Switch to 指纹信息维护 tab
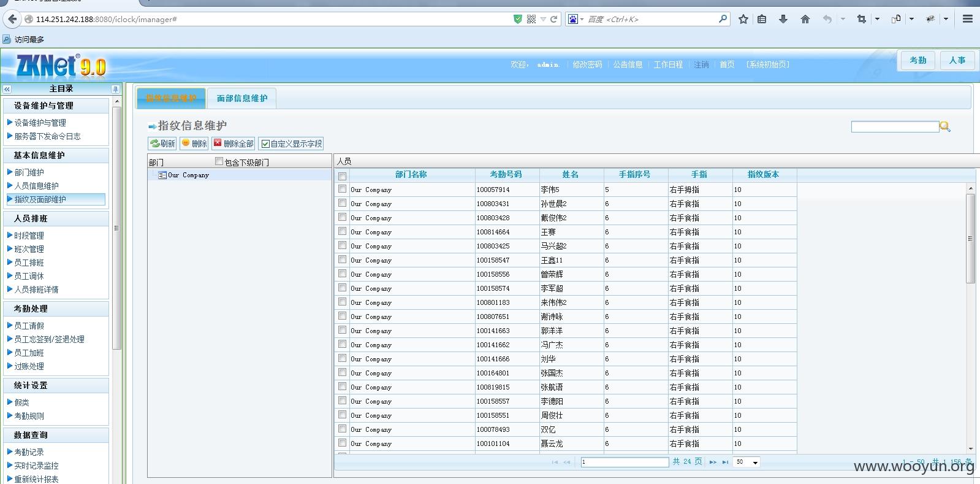 (x=171, y=98)
